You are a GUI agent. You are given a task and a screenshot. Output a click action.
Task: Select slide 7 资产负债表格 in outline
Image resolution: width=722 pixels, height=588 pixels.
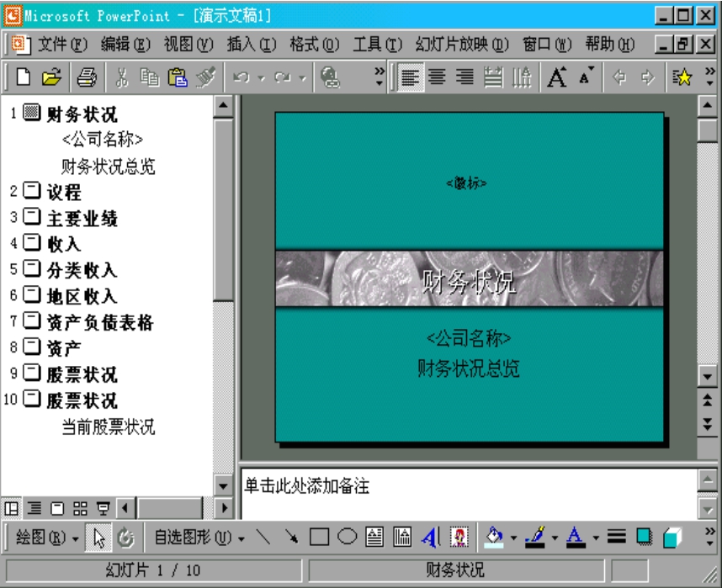(x=100, y=322)
